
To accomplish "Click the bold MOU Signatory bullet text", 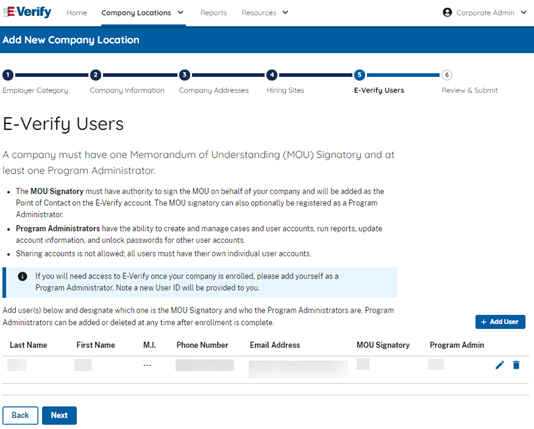I will [57, 191].
